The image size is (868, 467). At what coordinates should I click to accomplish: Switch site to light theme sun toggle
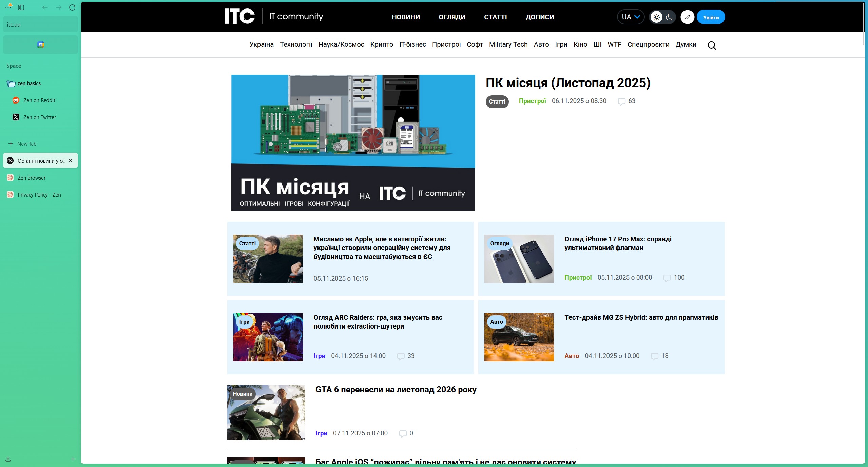[x=656, y=17]
